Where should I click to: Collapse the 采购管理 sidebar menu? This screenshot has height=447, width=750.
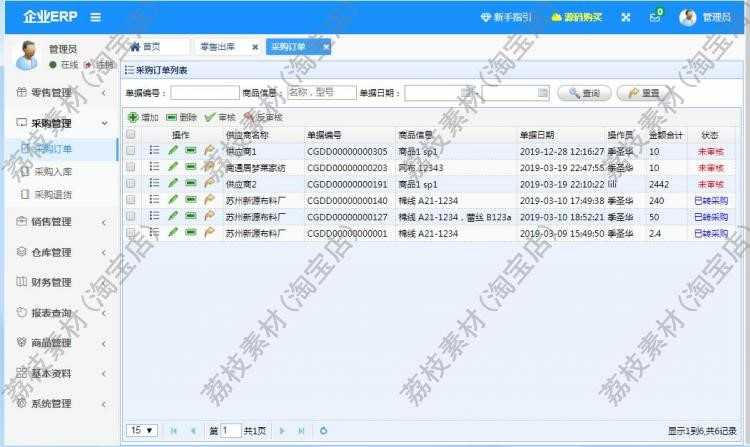tap(62, 123)
